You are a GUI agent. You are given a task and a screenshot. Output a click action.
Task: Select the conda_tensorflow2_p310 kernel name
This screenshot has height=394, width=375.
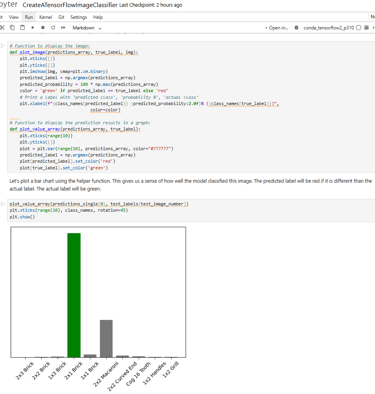click(328, 28)
